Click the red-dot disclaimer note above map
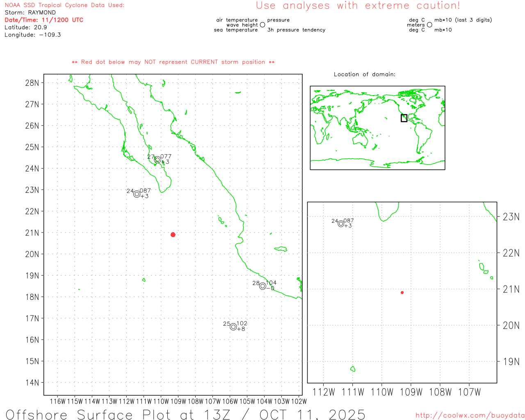The image size is (525, 420). pyautogui.click(x=173, y=62)
